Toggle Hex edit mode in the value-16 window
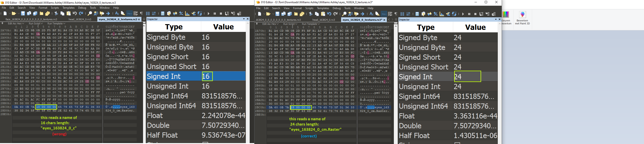644x144 pixels. click(129, 13)
